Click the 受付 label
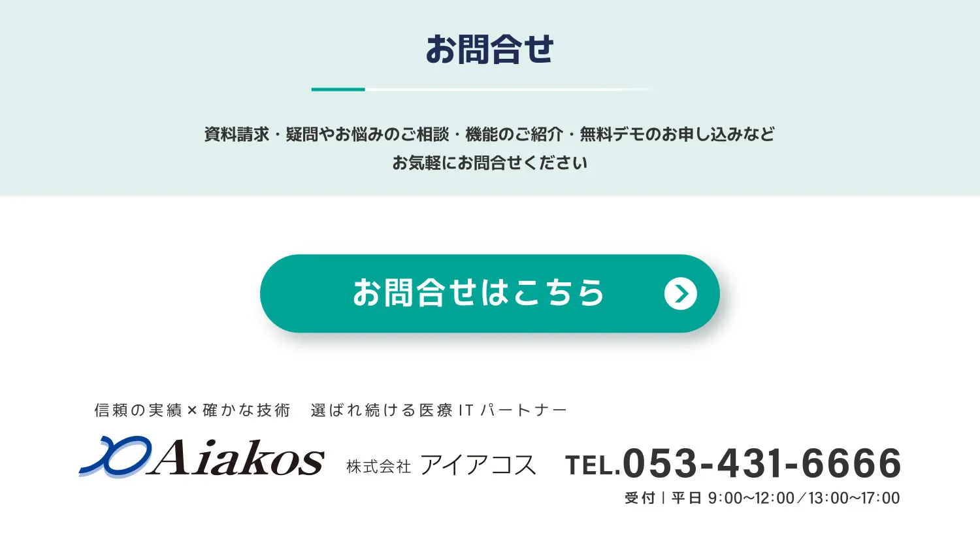 640,498
